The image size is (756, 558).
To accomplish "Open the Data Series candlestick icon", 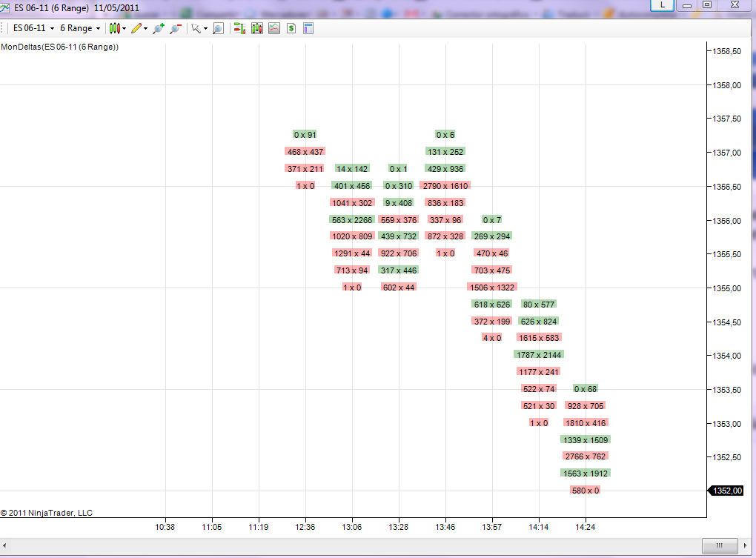I will tap(257, 28).
